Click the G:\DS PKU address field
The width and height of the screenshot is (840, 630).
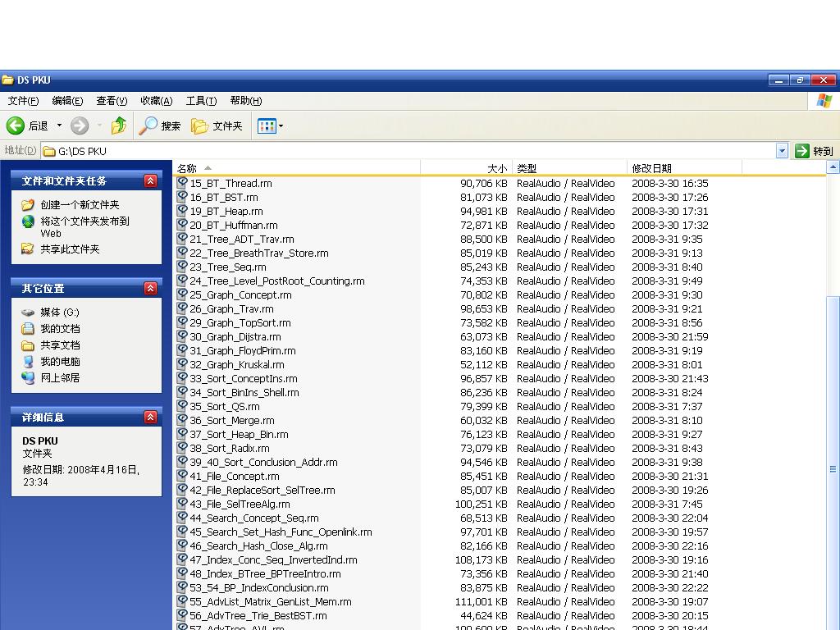pyautogui.click(x=410, y=151)
